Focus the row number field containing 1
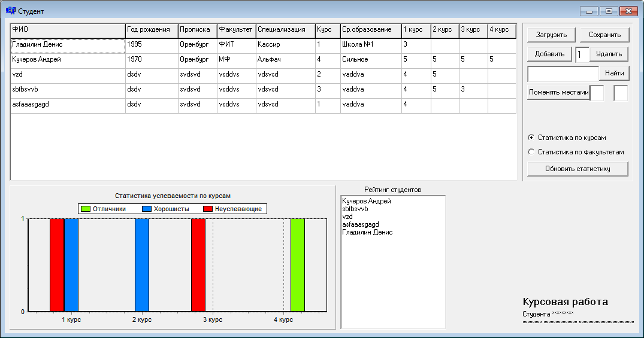Viewport: 644px width, 338px height. [x=582, y=54]
